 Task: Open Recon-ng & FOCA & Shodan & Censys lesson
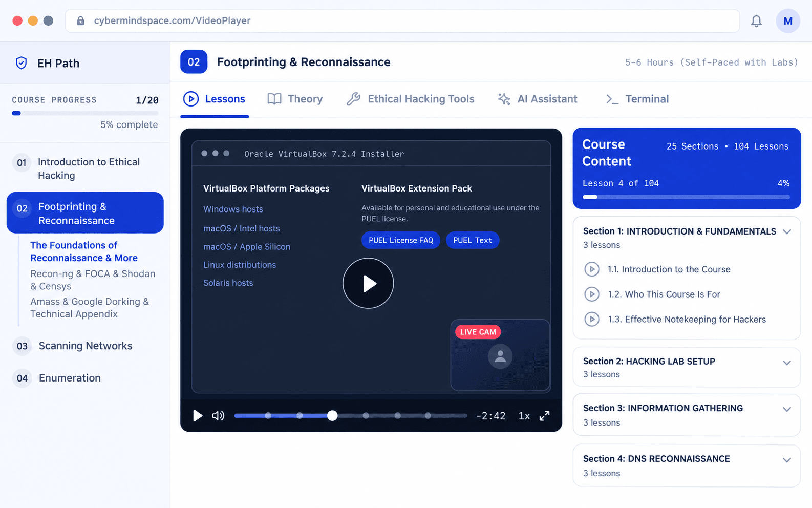coord(93,280)
